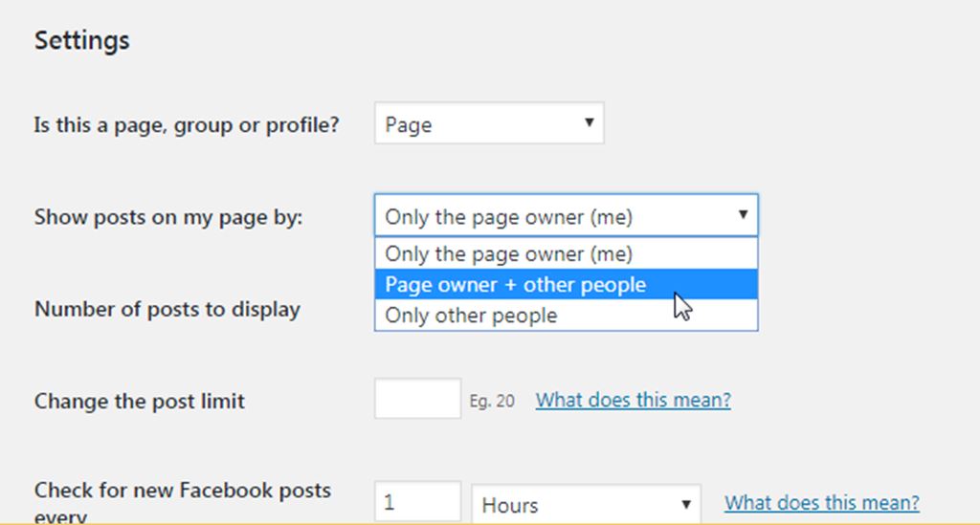The width and height of the screenshot is (980, 525).
Task: Click the triangle arrow of the open posts dropdown
Action: [x=743, y=215]
